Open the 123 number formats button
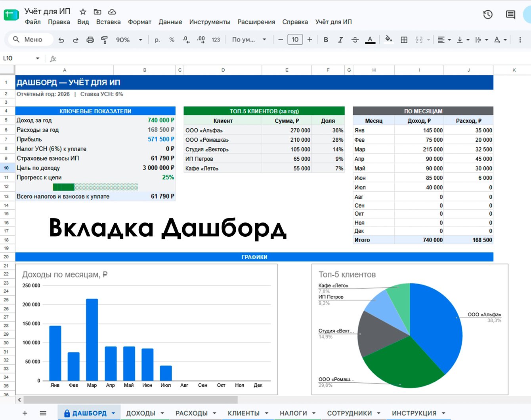Screen dimensions: 531x420 click(216, 40)
